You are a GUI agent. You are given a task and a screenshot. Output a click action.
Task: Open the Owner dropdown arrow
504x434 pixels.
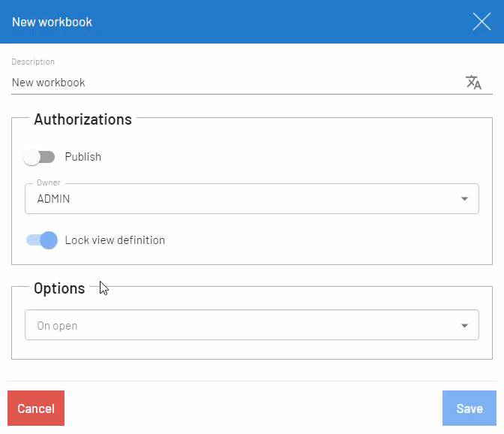[x=464, y=199]
